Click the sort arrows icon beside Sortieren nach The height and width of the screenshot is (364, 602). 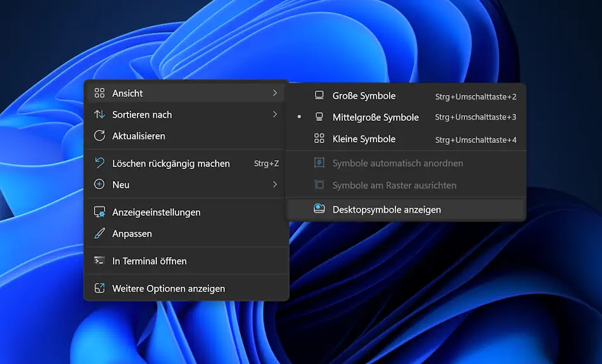pyautogui.click(x=99, y=115)
